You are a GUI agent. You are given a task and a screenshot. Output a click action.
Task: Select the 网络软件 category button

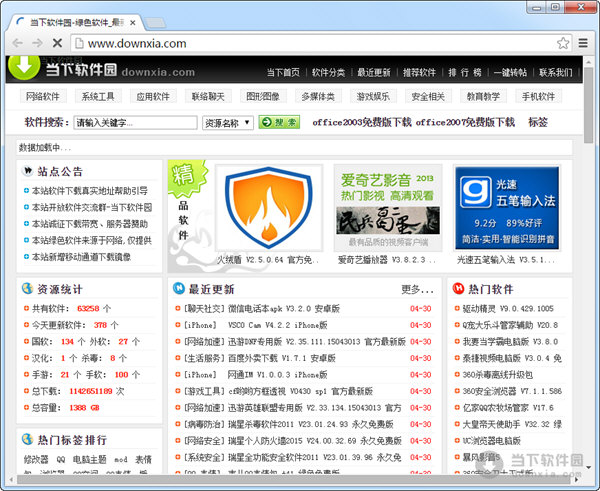click(x=43, y=96)
